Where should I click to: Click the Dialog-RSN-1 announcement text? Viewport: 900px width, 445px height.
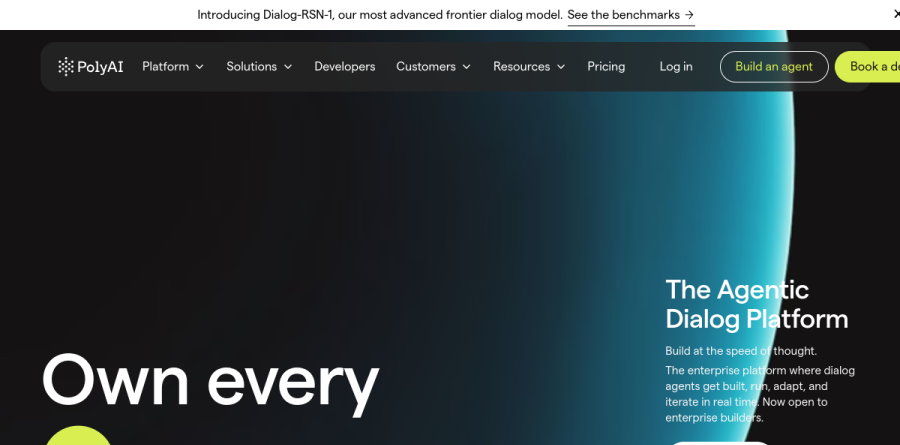pos(379,15)
